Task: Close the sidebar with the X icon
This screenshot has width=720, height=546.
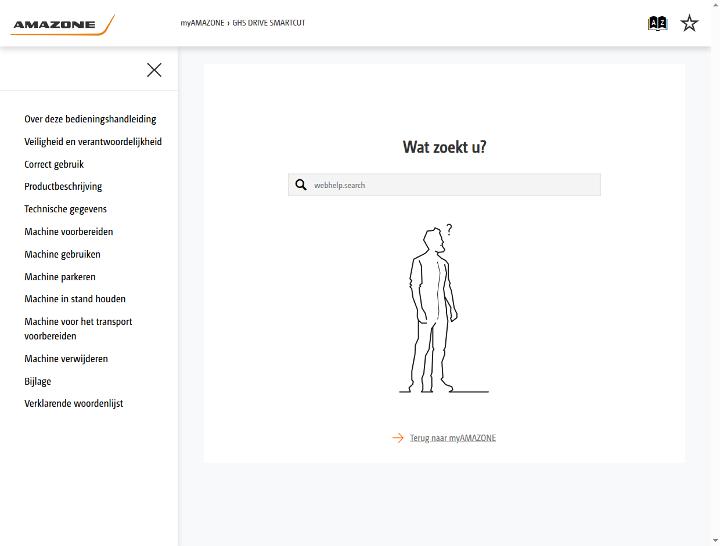Action: (x=154, y=70)
